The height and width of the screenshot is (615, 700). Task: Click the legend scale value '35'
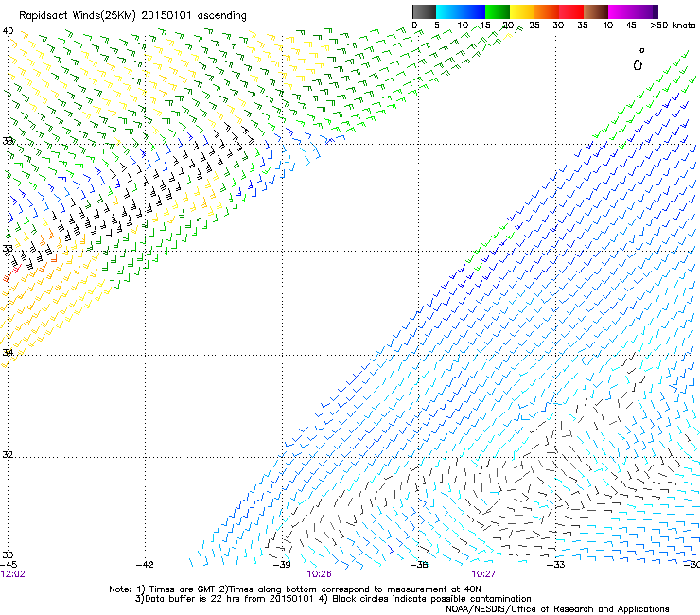click(583, 26)
